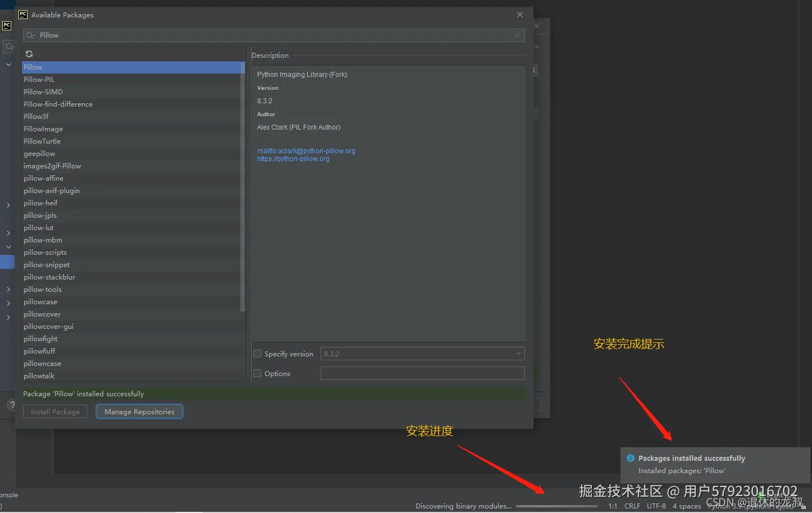Select the PillowTurtle package
The height and width of the screenshot is (513, 812).
pos(131,141)
